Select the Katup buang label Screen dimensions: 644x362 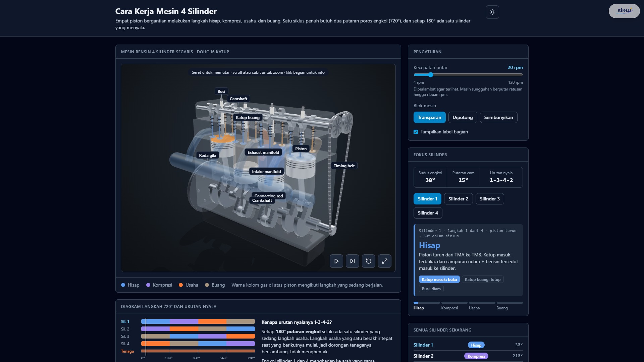tap(248, 117)
